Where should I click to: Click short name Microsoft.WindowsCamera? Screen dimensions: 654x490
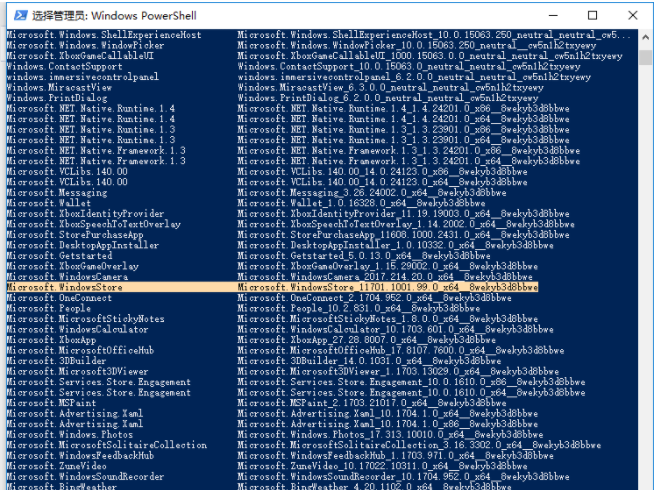click(67, 276)
